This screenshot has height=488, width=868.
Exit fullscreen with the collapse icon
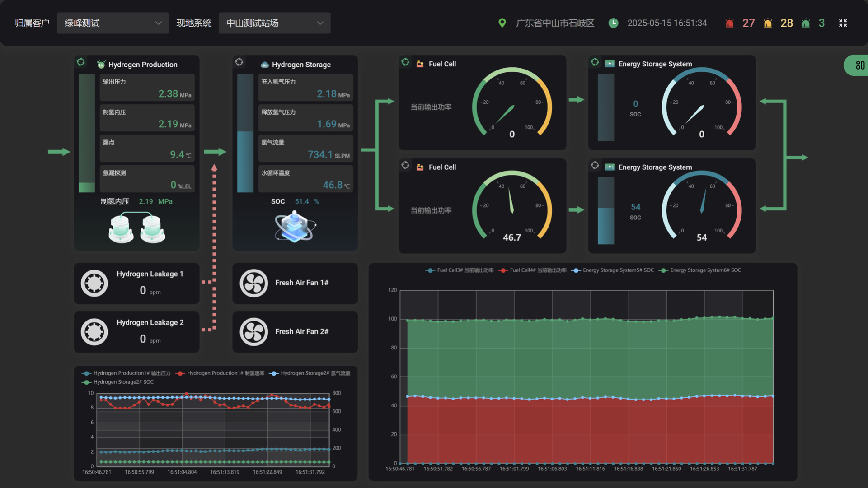(x=843, y=23)
